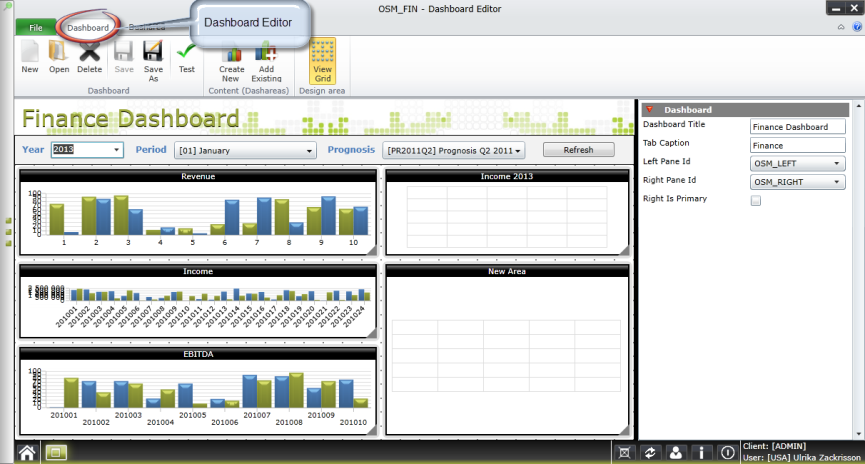Click the refresh arrows icon in status bar
This screenshot has width=865, height=464.
[x=650, y=453]
